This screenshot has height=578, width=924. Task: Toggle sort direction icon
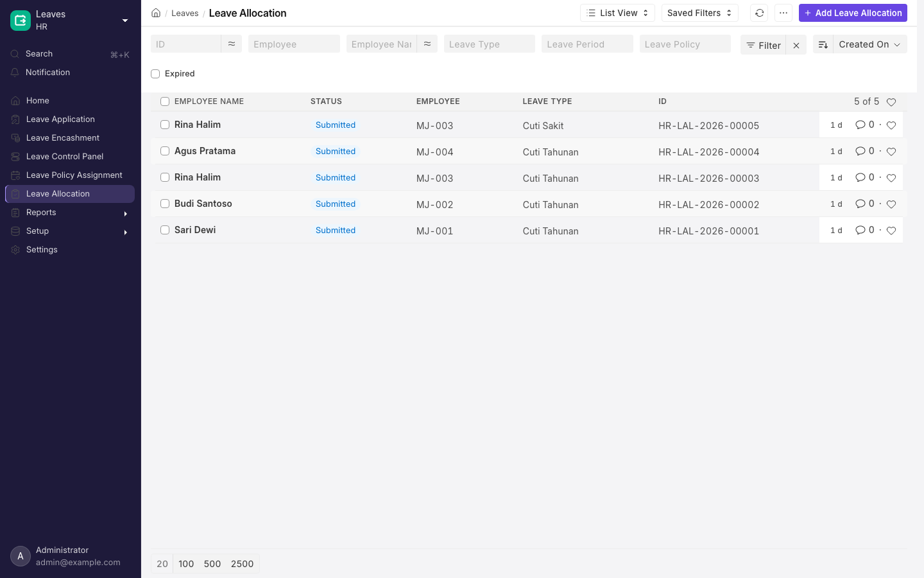point(823,44)
